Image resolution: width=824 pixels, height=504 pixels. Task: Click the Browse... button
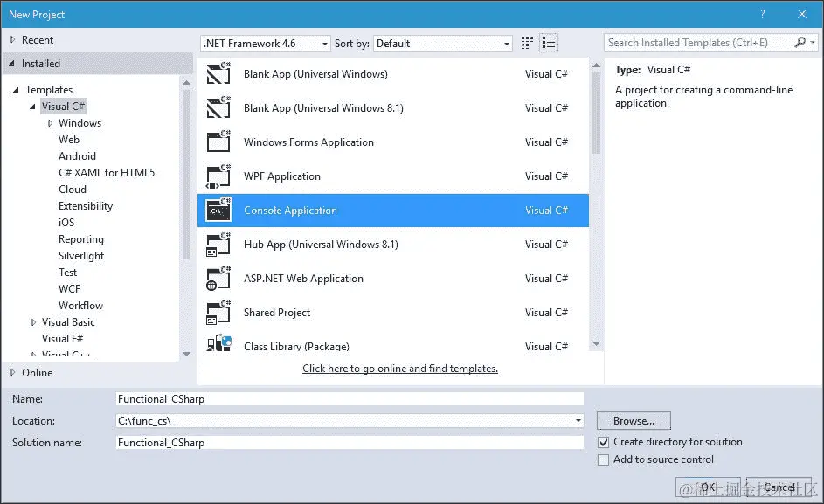pos(634,420)
